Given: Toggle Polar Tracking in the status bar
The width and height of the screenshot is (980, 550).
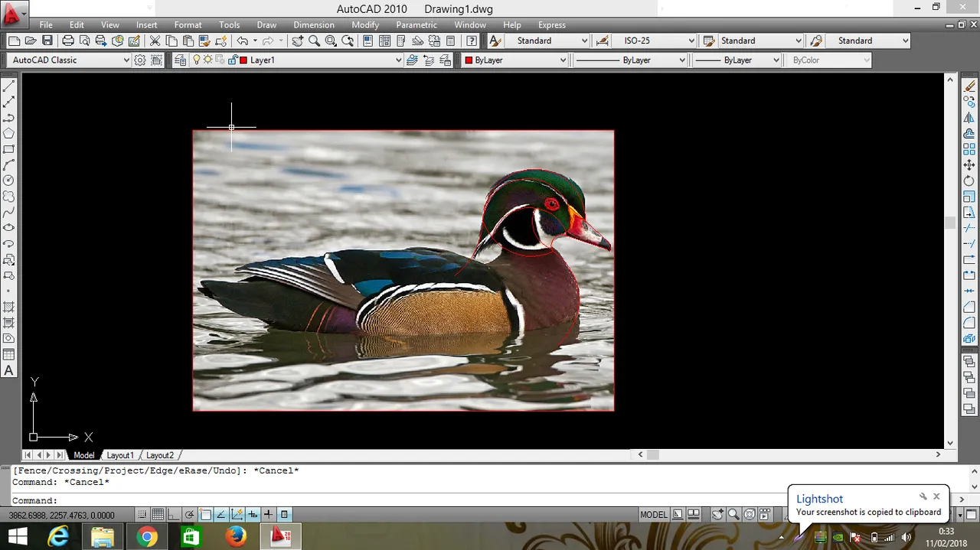Looking at the screenshot, I should (x=190, y=515).
